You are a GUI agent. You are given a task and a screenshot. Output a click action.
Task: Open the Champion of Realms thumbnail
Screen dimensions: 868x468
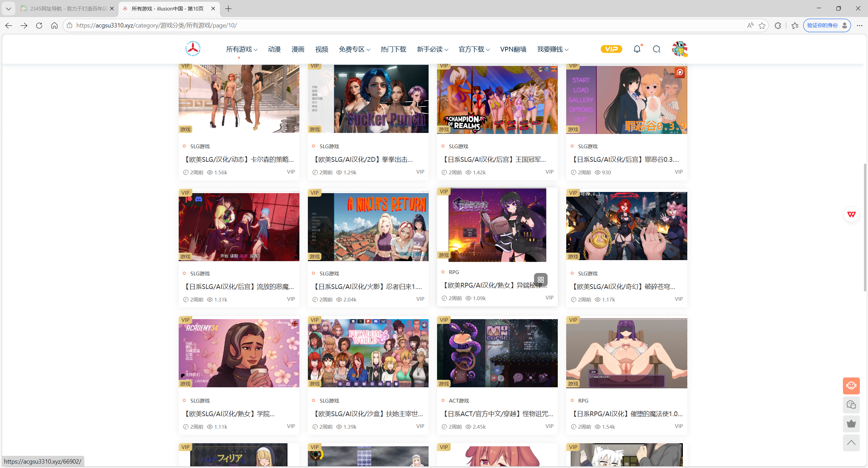[497, 99]
